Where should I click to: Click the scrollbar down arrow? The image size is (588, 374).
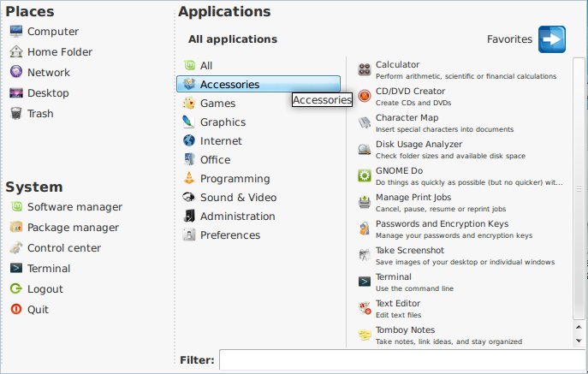tap(579, 341)
